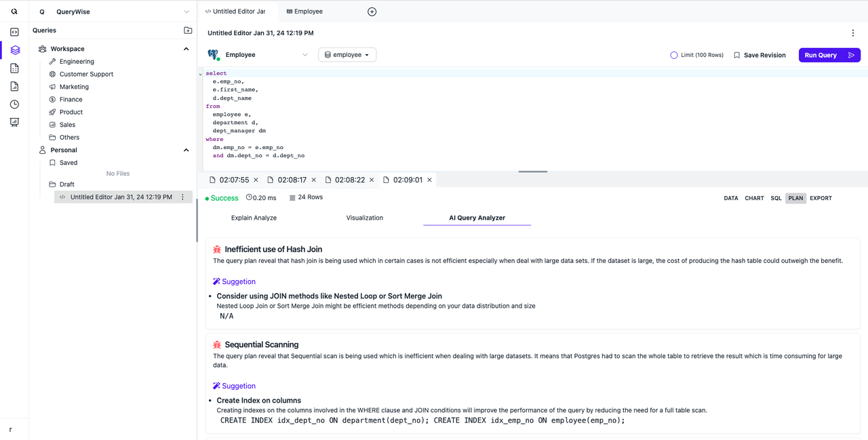Select Untitled Editor Jan 31 draft file
868x440 pixels.
tap(121, 197)
